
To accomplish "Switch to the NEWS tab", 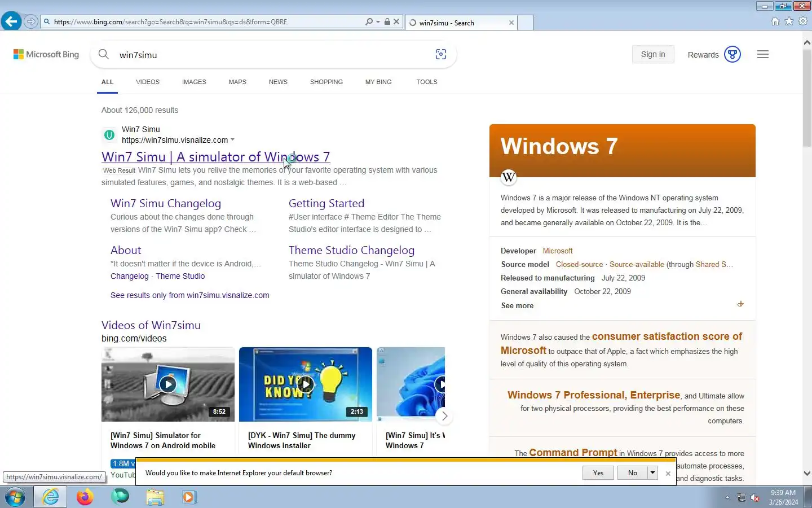I will coord(278,82).
